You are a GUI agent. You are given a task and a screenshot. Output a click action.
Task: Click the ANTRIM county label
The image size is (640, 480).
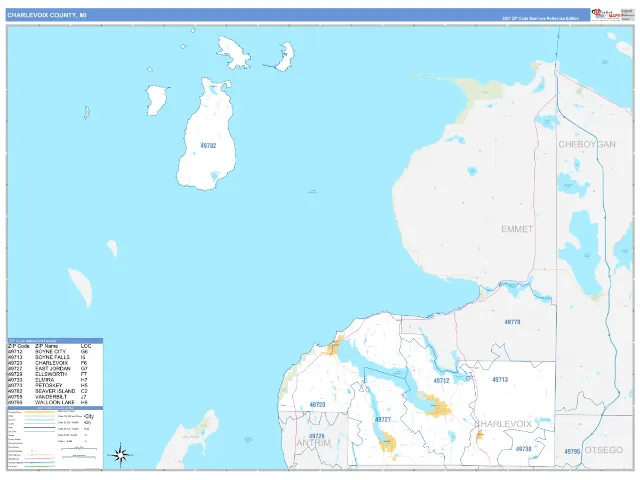point(313,443)
